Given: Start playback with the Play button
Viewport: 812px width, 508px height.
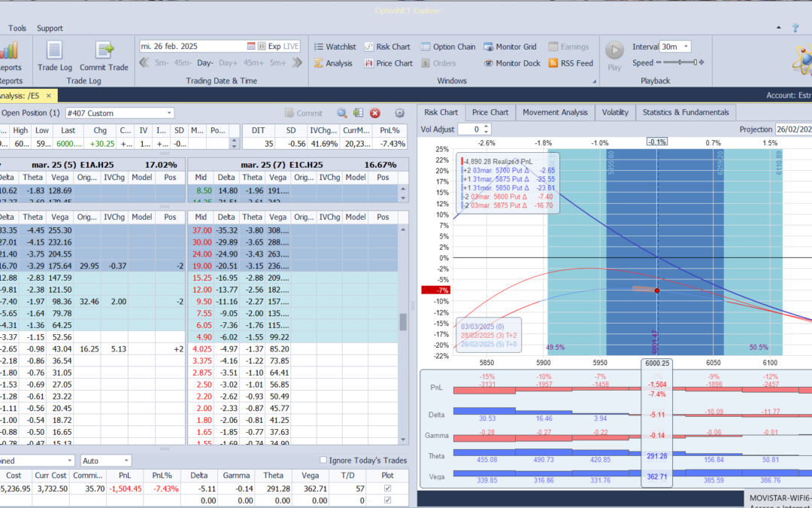Looking at the screenshot, I should click(615, 56).
